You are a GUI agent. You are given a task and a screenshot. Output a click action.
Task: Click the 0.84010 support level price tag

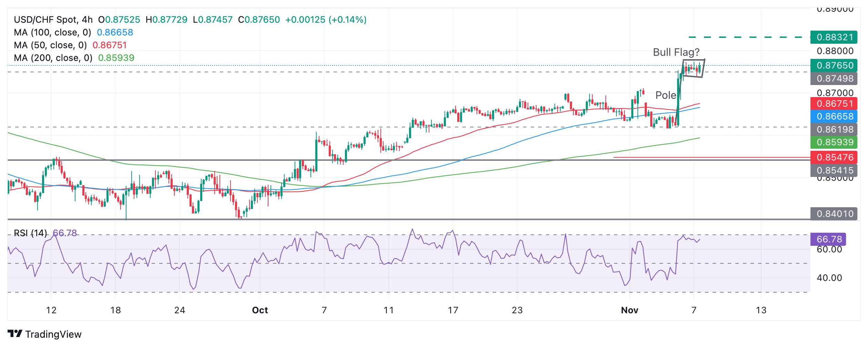click(x=834, y=214)
